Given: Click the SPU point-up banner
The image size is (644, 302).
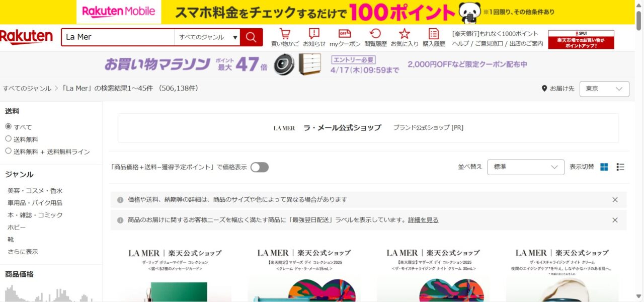Looking at the screenshot, I should tap(581, 39).
